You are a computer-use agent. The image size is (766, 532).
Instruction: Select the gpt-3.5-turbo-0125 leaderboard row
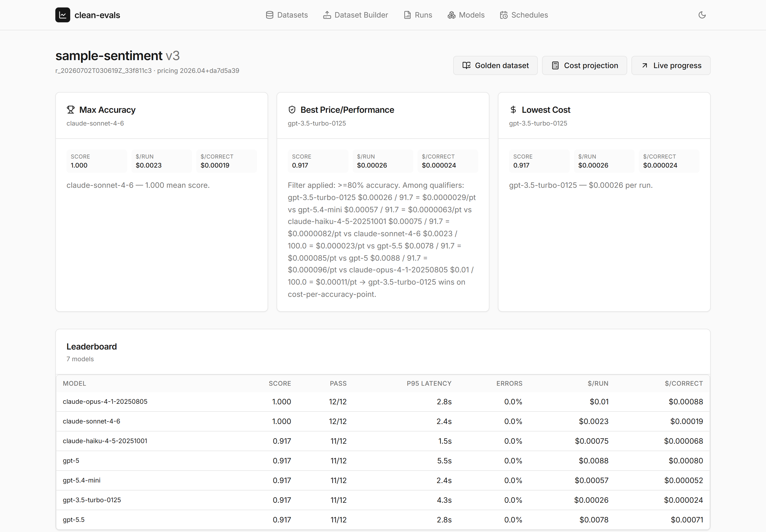tap(383, 500)
